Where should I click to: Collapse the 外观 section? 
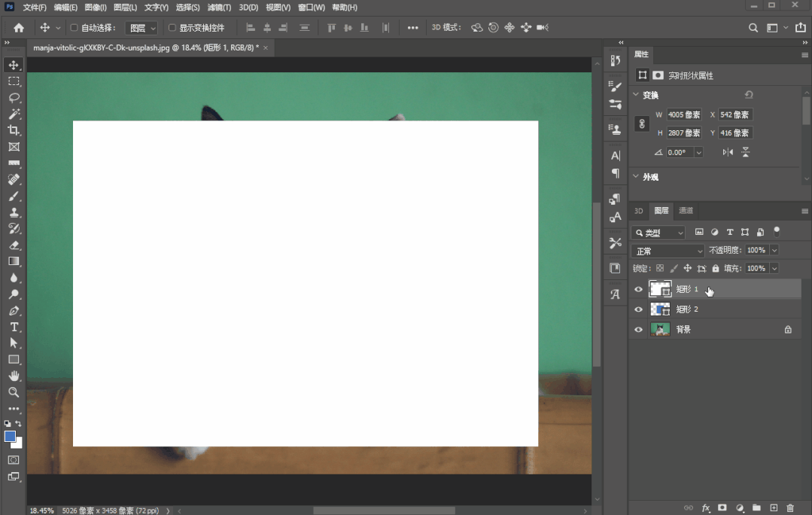coord(636,177)
